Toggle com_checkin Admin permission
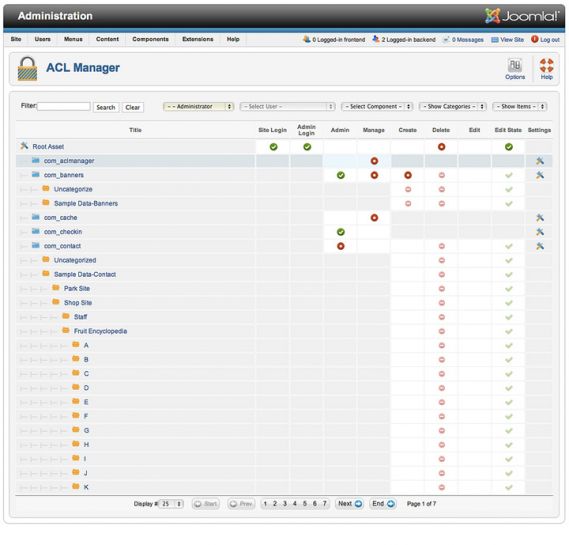 340,231
